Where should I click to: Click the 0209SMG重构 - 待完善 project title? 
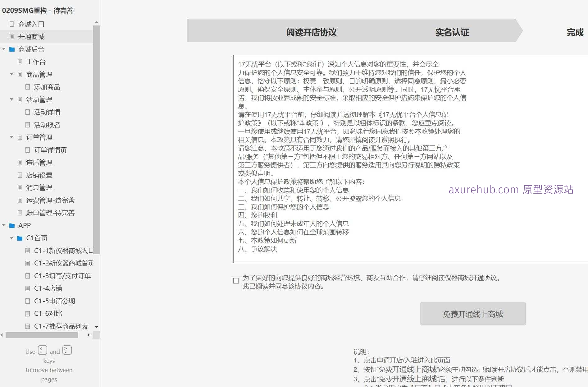tap(38, 11)
